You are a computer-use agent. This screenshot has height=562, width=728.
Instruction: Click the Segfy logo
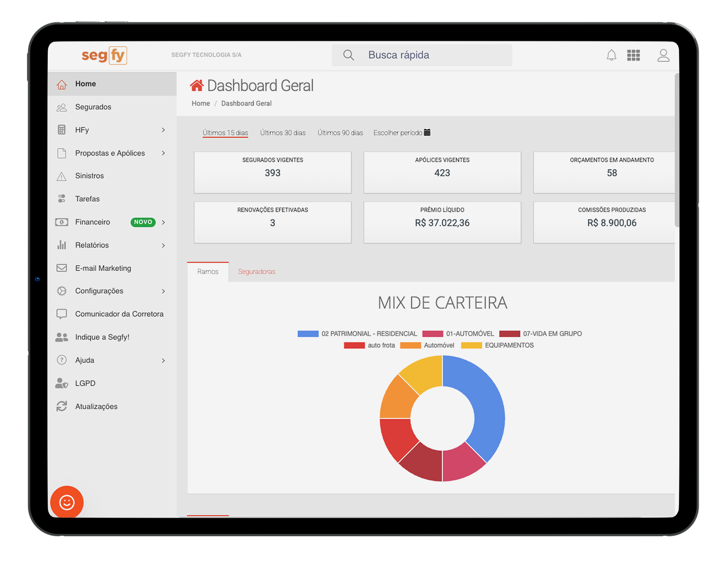tap(104, 55)
